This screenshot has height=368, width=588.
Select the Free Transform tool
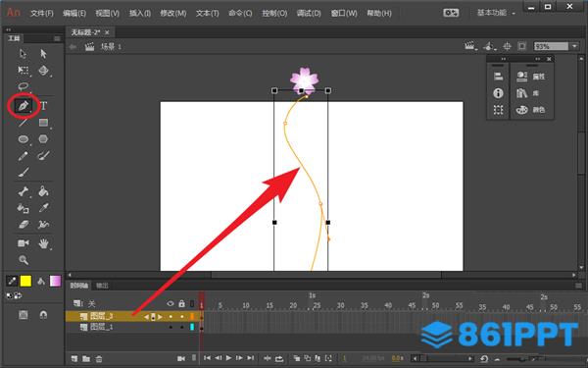pyautogui.click(x=24, y=71)
